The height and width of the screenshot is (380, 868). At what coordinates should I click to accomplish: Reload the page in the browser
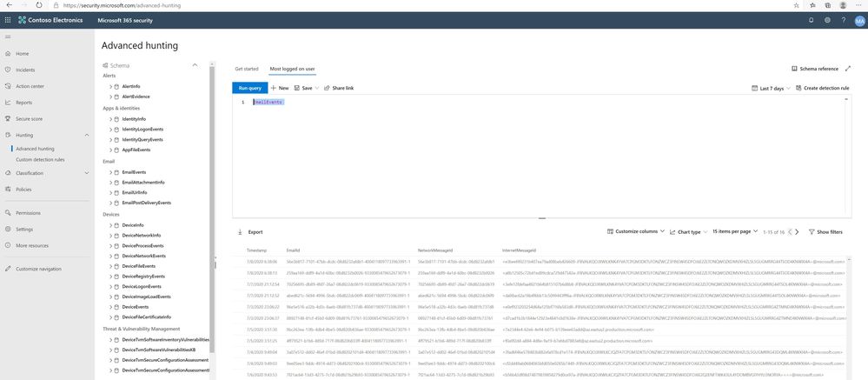click(39, 5)
